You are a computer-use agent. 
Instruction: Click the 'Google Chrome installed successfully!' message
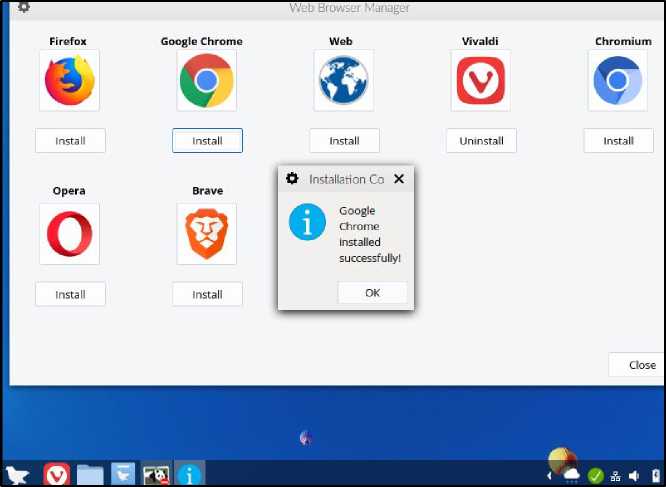(370, 234)
